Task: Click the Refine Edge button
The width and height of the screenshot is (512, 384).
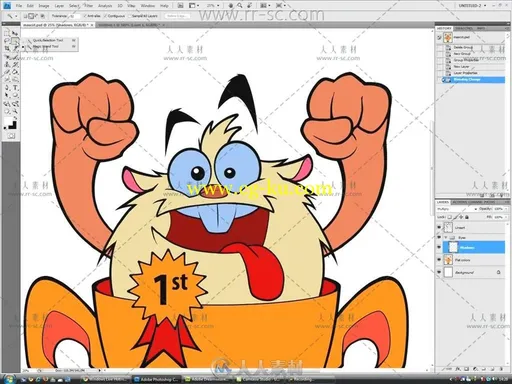Action: [177, 16]
